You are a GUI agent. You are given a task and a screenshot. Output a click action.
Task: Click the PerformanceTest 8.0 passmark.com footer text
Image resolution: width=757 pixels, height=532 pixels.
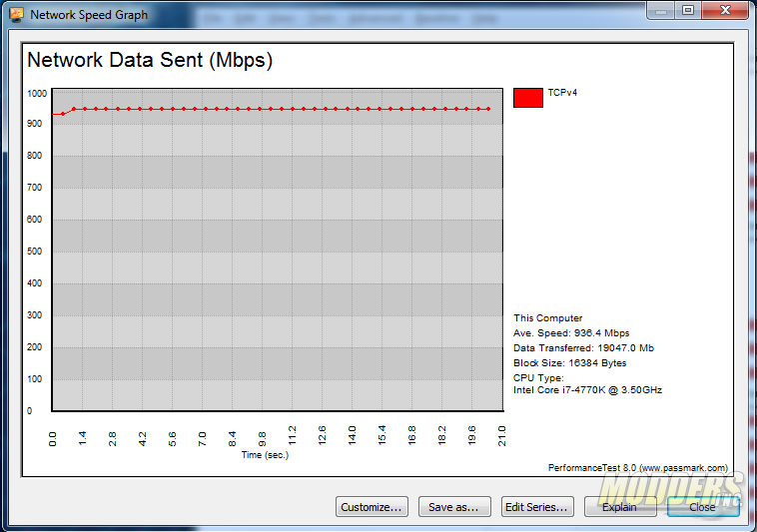[638, 467]
